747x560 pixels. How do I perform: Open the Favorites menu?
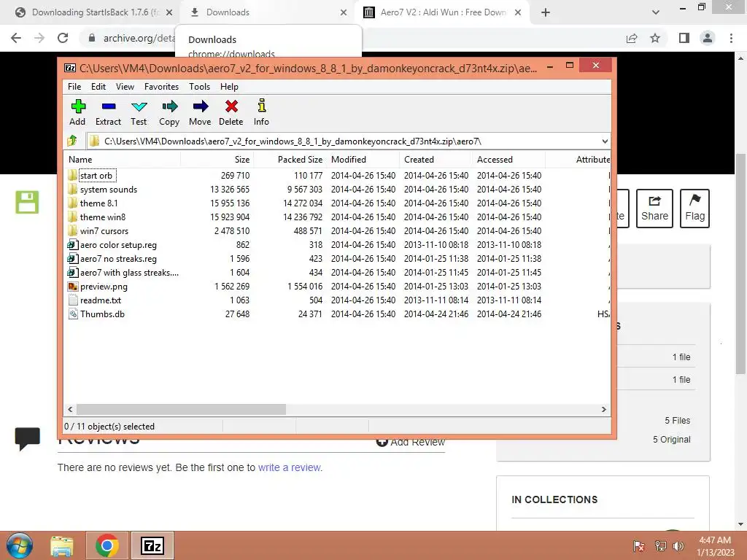pos(161,87)
